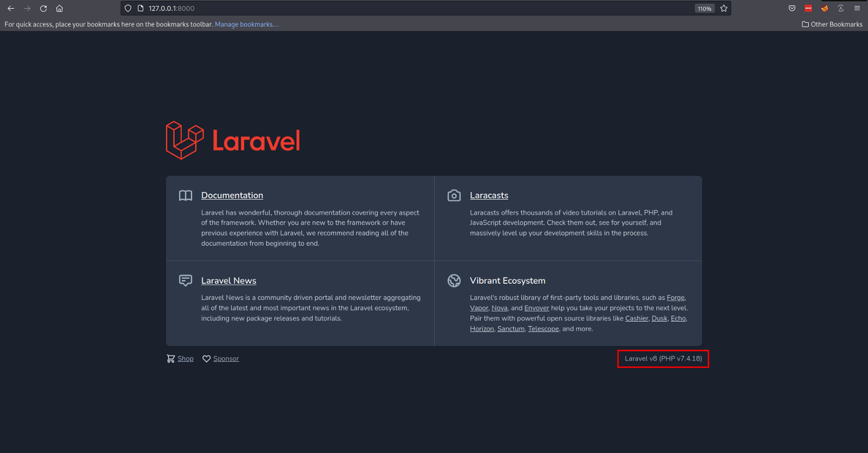Open the browser home page
Viewport: 868px width, 453px height.
[x=60, y=8]
